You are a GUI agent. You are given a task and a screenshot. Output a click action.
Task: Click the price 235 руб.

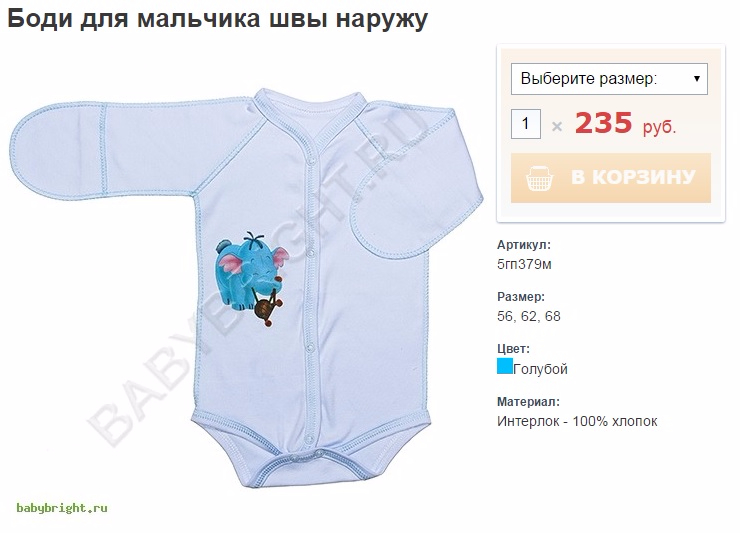[x=625, y=123]
